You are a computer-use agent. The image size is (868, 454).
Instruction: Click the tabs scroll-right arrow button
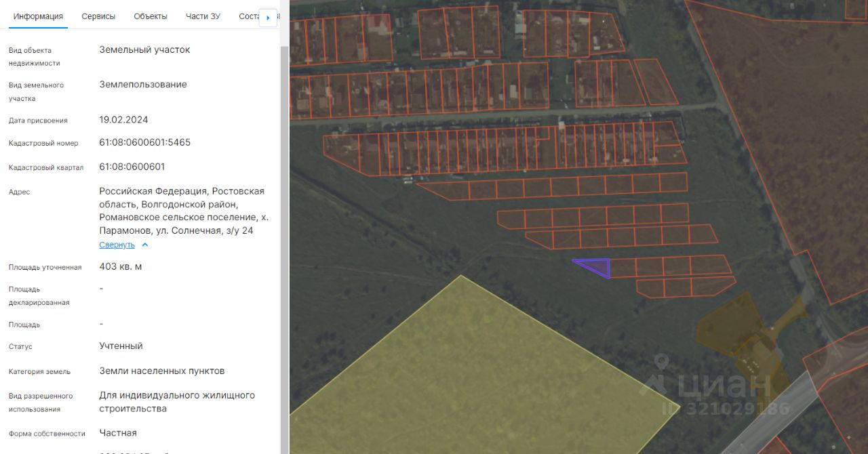(x=269, y=18)
